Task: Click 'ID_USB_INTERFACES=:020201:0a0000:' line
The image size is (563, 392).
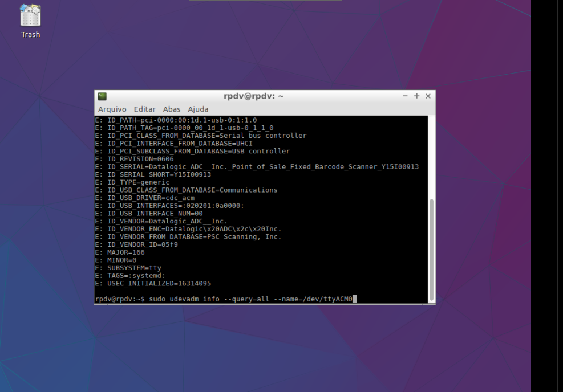Action: [169, 206]
